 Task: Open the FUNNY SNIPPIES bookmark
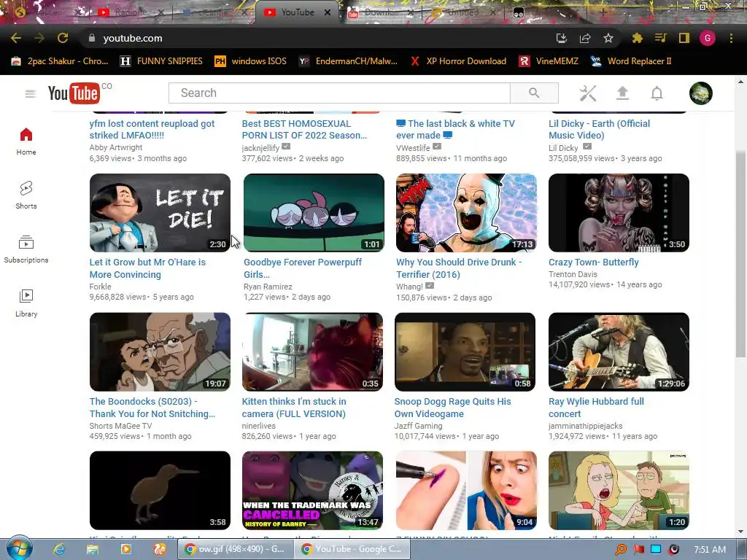(161, 61)
